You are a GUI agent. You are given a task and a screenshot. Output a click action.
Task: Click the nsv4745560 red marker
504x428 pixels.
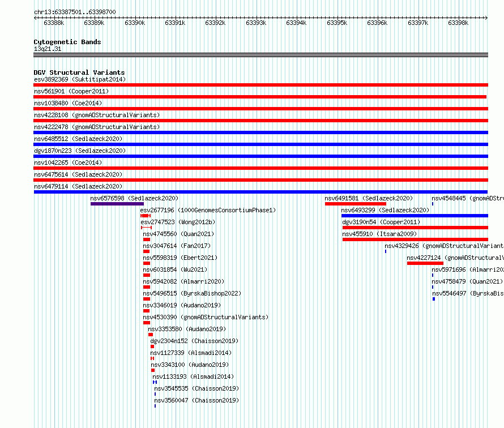tap(147, 239)
